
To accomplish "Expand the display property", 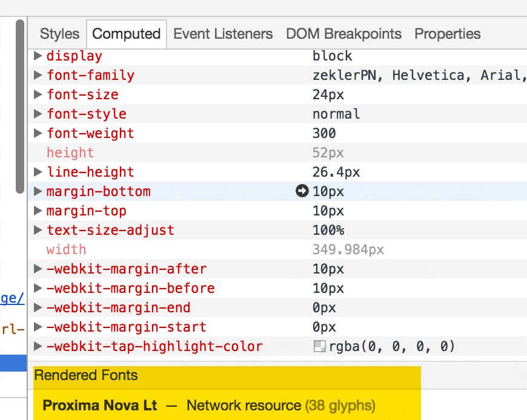I will [38, 56].
